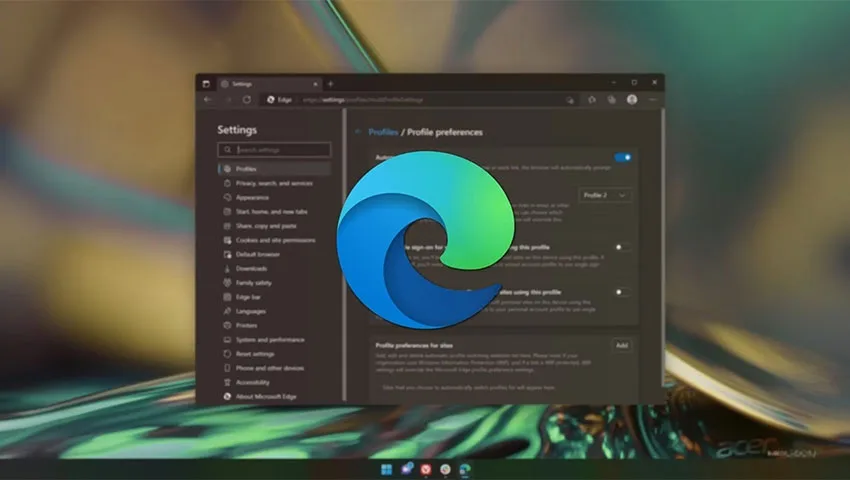The width and height of the screenshot is (850, 480).
Task: Turn off the automatic profile switching toggle
Action: 623,157
